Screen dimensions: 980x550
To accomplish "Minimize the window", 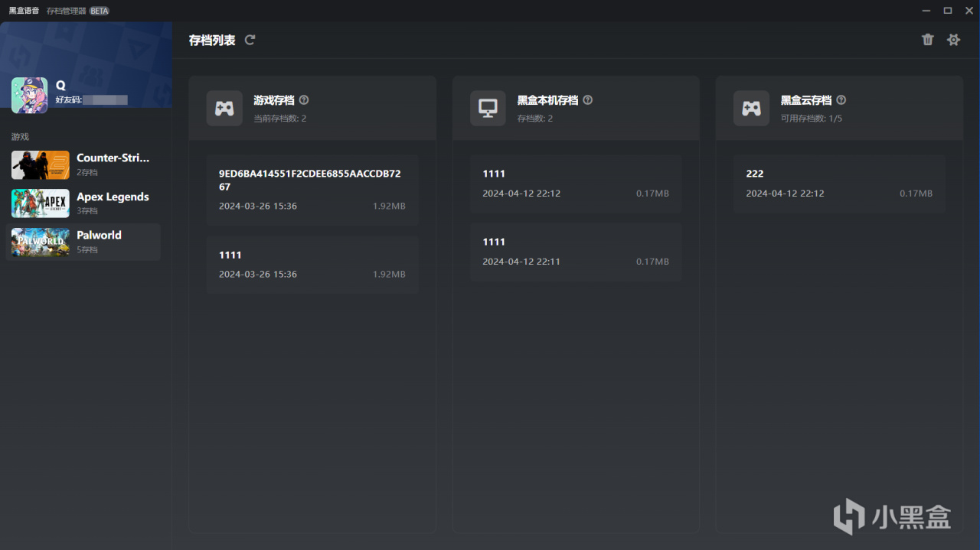I will 928,11.
